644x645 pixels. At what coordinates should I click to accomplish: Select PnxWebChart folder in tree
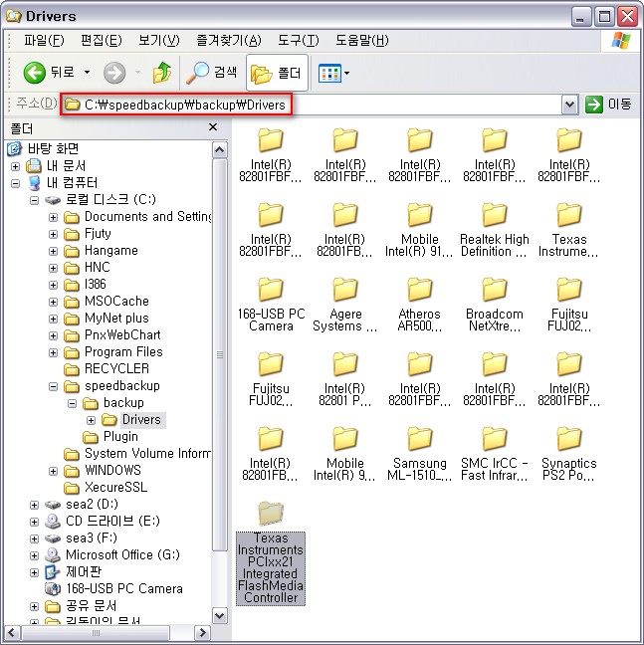click(122, 334)
